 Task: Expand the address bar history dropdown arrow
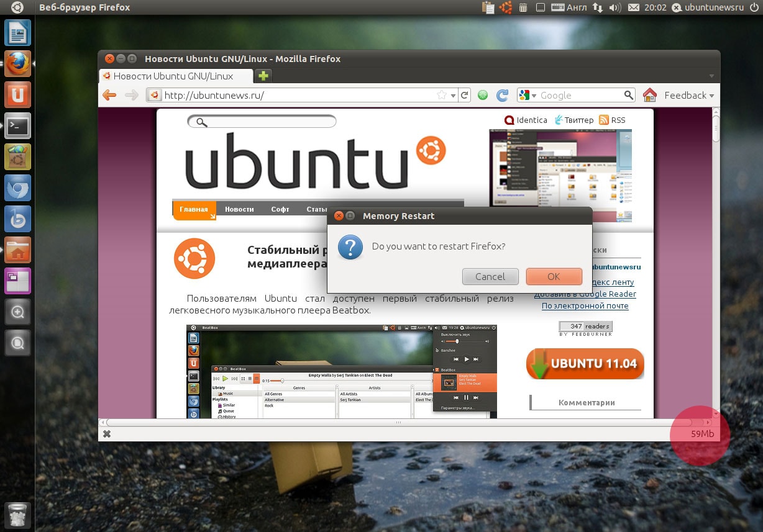(x=453, y=96)
